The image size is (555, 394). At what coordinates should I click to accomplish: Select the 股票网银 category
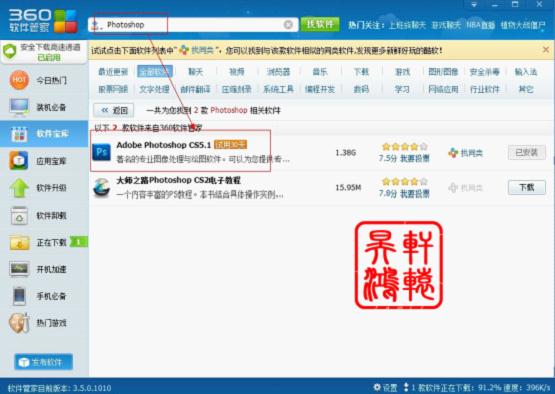click(x=113, y=89)
